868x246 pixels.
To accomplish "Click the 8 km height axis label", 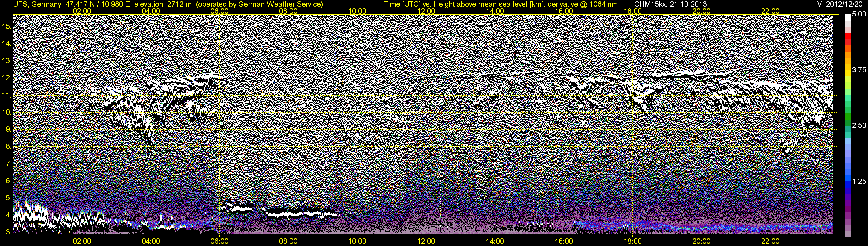I will coord(8,147).
